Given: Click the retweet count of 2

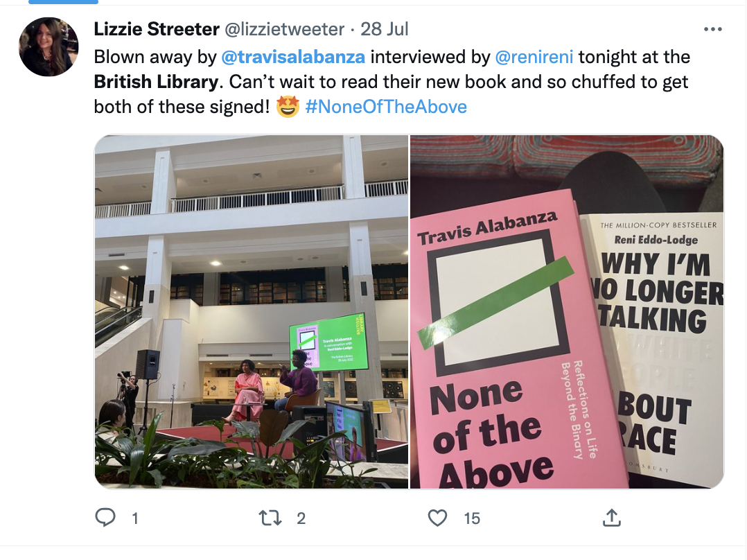Looking at the screenshot, I should click(x=301, y=518).
